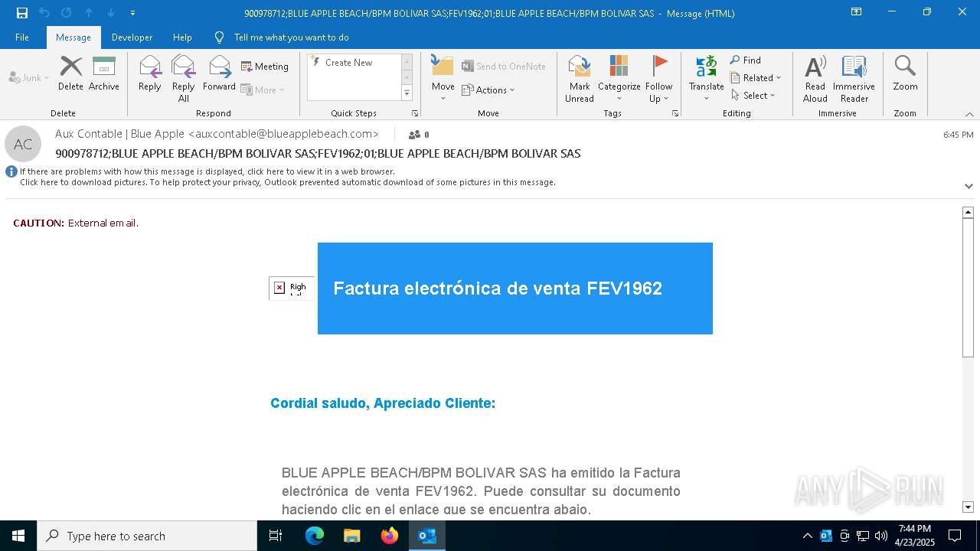
Task: Show hidden system tray icons
Action: tap(807, 536)
